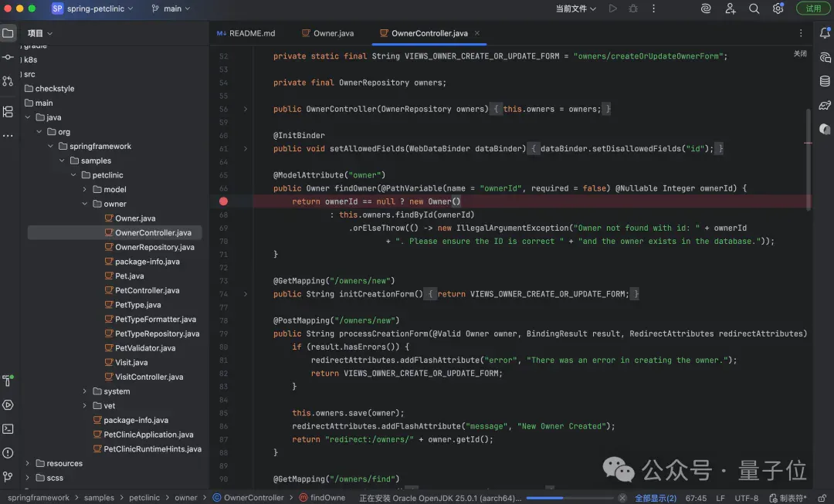Unfold setAllowedFields method at line 61
The image size is (834, 504).
(246, 149)
